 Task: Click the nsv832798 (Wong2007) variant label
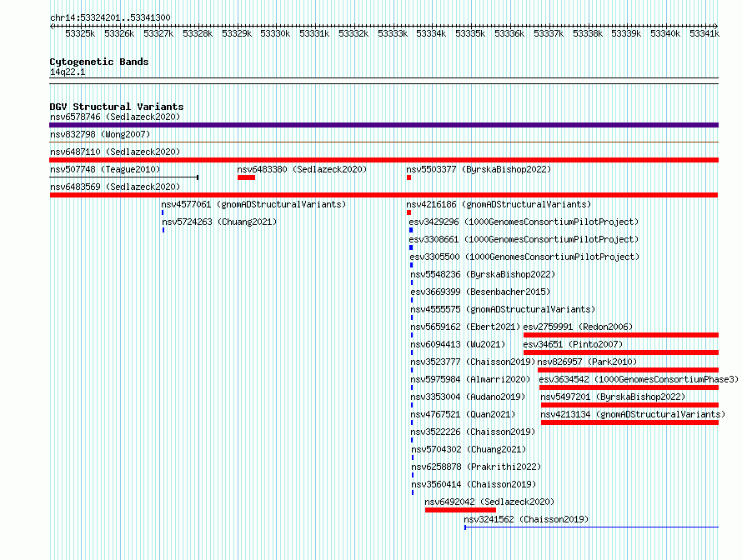(x=100, y=134)
